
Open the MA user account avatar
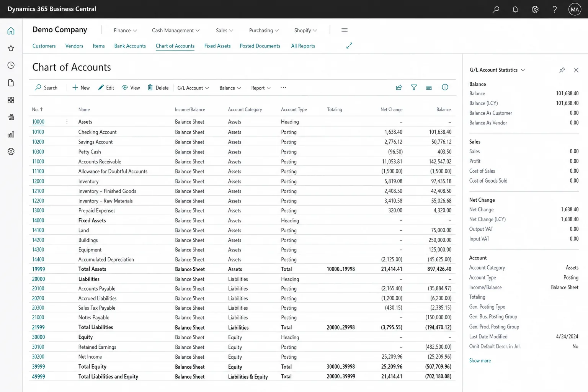tap(575, 9)
